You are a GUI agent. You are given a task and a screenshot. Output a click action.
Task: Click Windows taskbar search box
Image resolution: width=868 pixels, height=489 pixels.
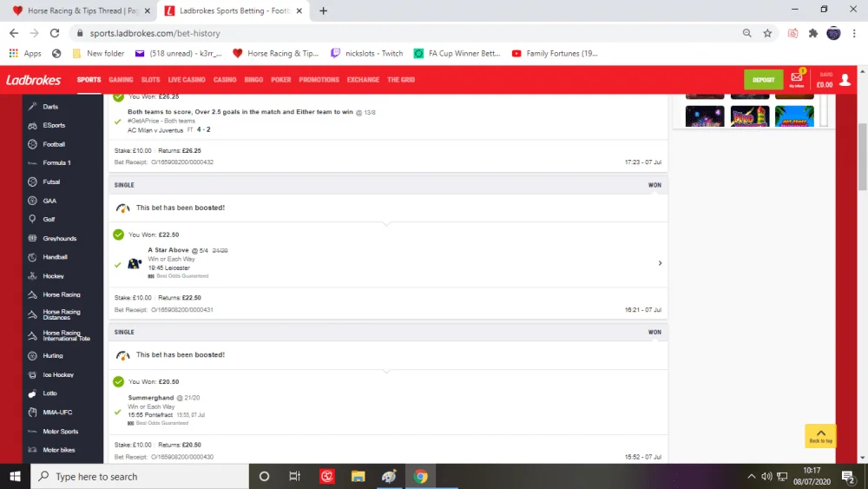point(140,476)
